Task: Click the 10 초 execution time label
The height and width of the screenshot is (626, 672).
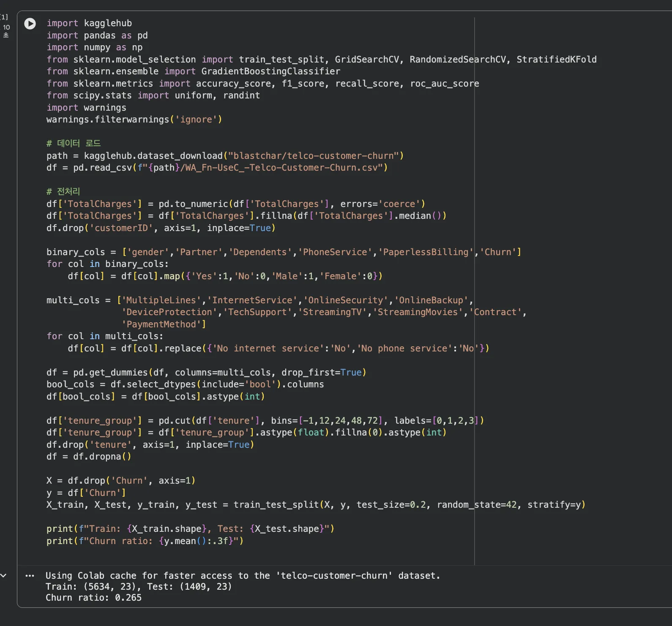Action: pyautogui.click(x=6, y=31)
